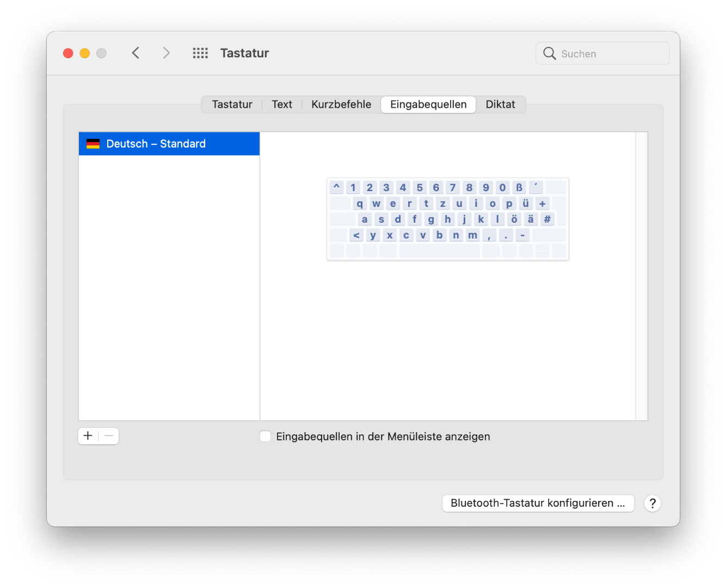Click the # key in keyboard preview
Screen dimensions: 726x588
coord(547,219)
